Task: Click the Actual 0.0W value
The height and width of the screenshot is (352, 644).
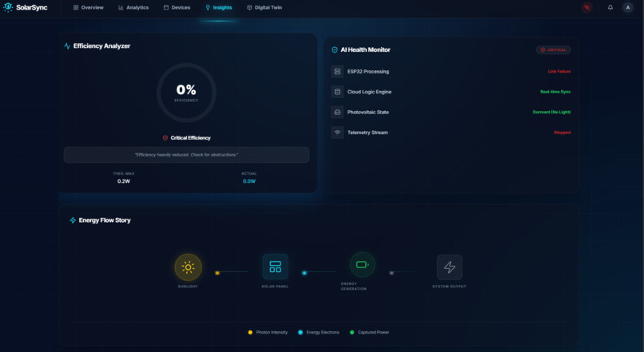Action: pyautogui.click(x=249, y=181)
